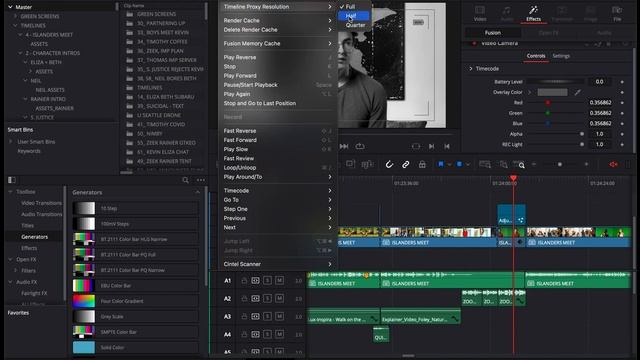Toggle the effects panel layout icon
640x360 pixels.
12,180
